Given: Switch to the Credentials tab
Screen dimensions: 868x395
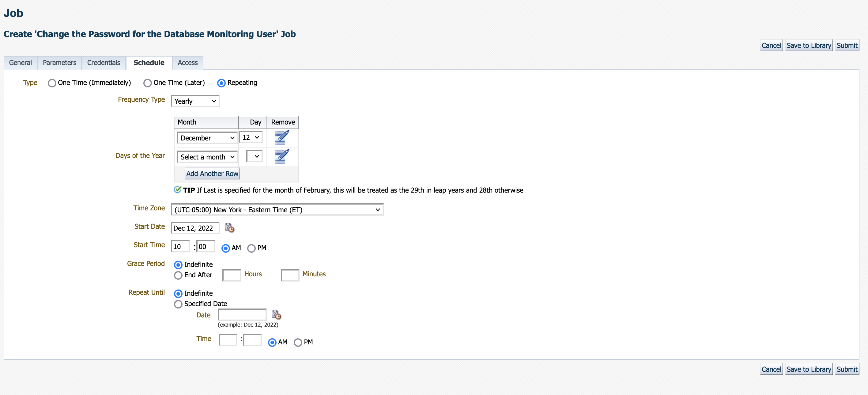Looking at the screenshot, I should point(104,63).
